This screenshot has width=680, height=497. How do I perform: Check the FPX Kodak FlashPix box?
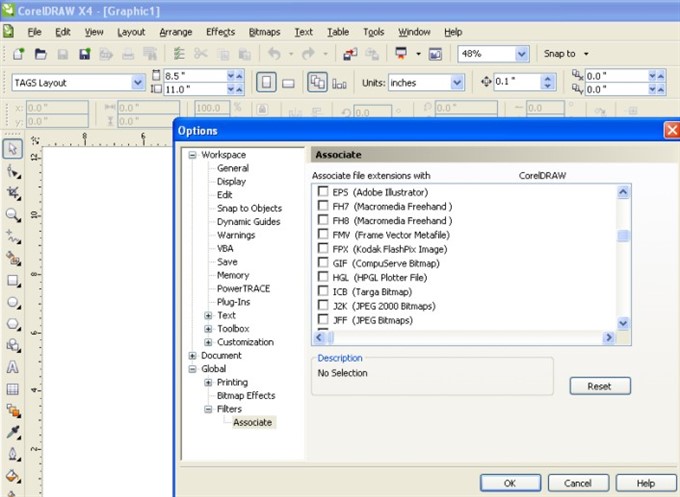click(x=323, y=248)
